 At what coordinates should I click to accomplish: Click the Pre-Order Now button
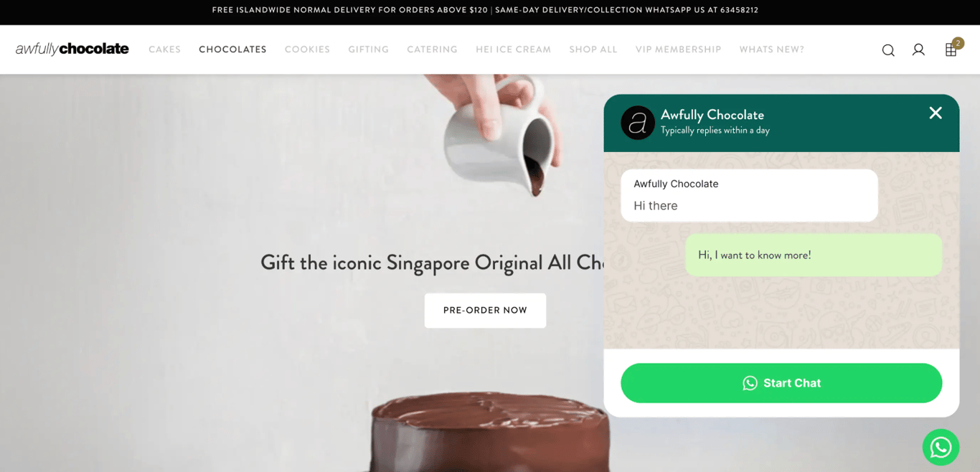pyautogui.click(x=485, y=311)
